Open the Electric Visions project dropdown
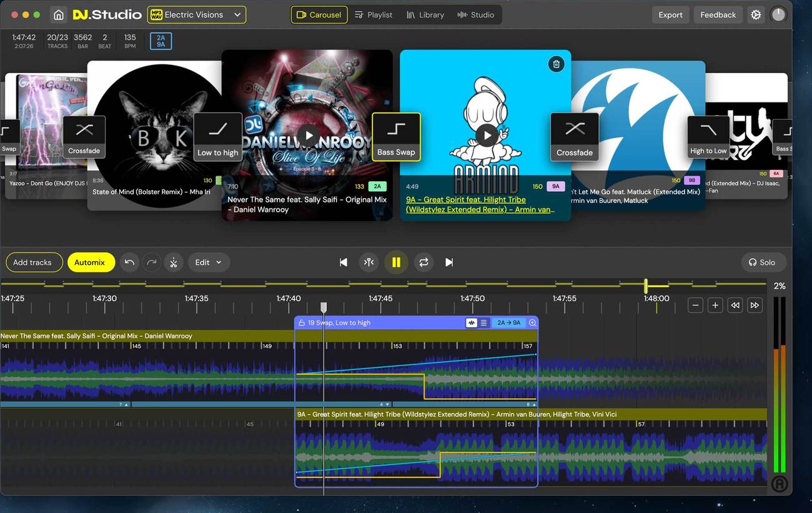Screen dimensions: 812x513 (x=197, y=15)
